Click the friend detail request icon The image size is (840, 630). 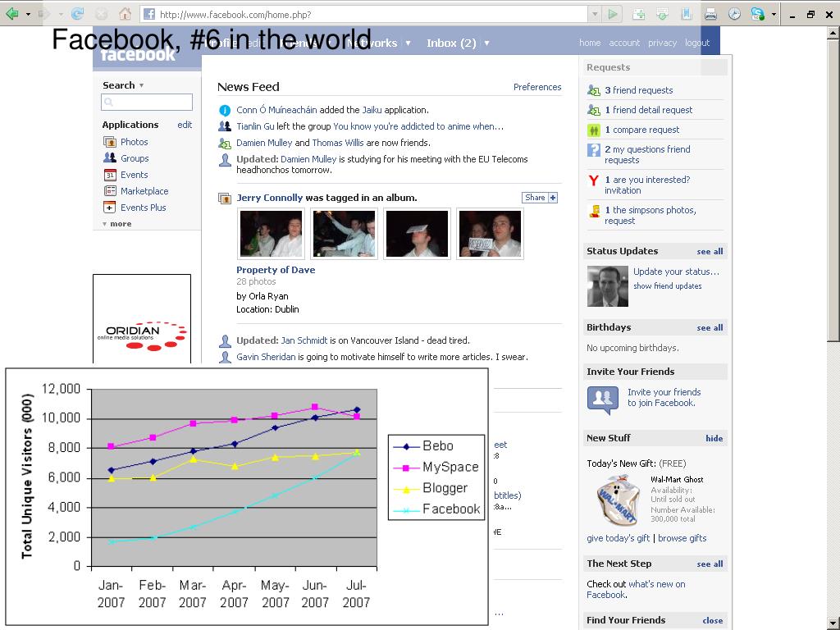coord(594,110)
